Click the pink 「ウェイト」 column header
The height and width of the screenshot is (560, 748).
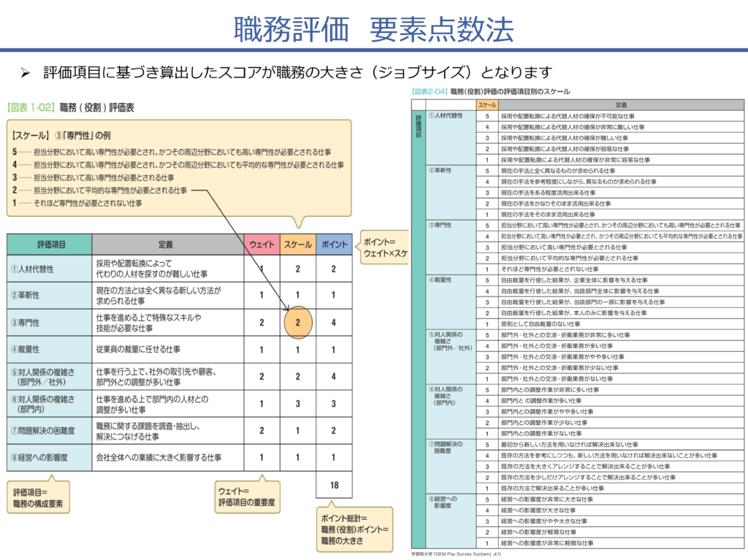coord(262,245)
